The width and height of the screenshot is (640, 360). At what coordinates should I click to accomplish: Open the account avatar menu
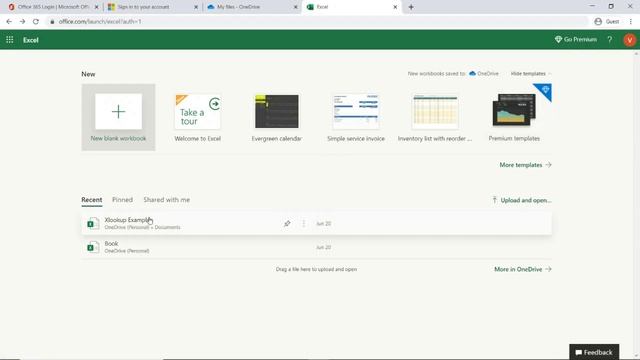(x=629, y=40)
